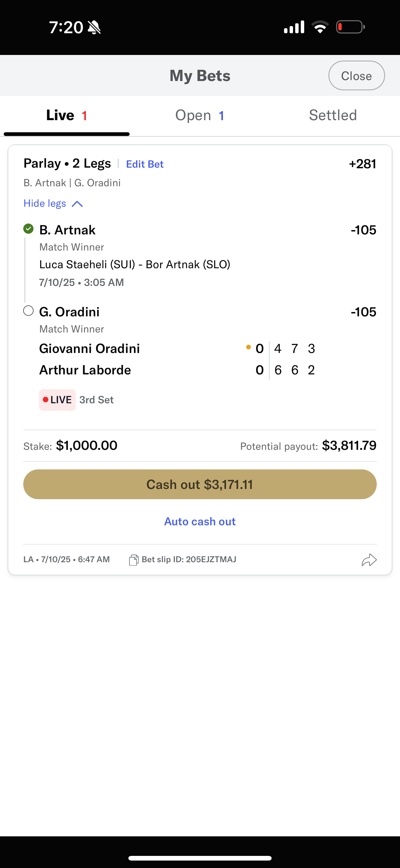Tap the Edit Bet link
The width and height of the screenshot is (400, 868).
145,164
